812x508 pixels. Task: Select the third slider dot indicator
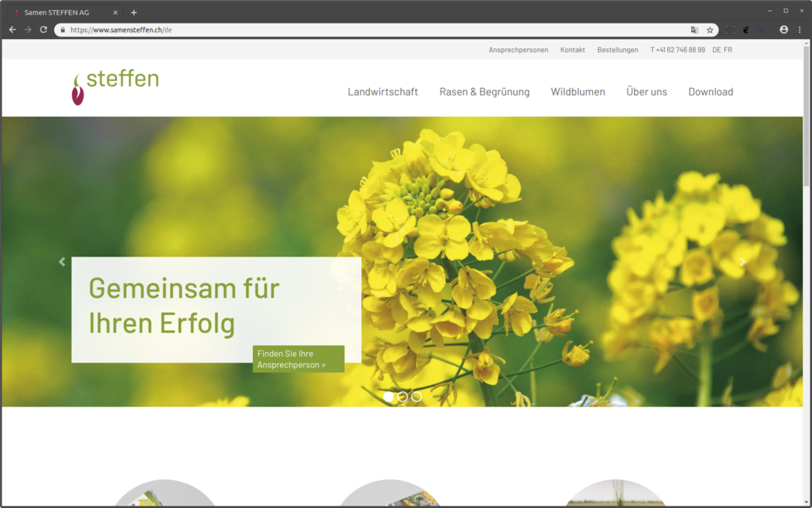(x=416, y=396)
